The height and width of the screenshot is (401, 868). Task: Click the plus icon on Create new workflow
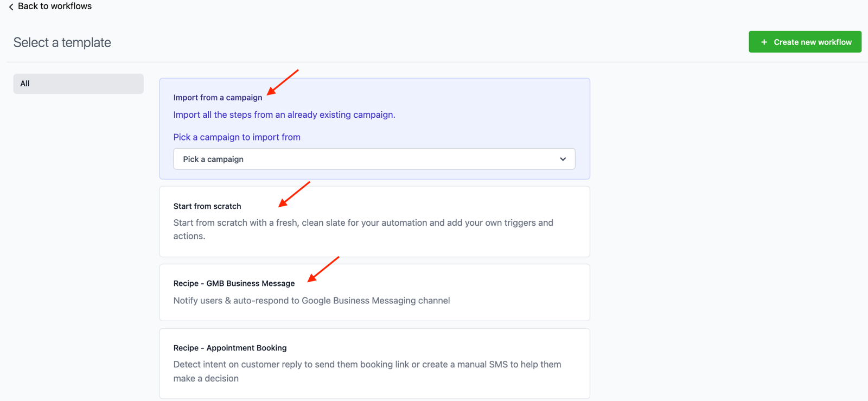pos(764,42)
